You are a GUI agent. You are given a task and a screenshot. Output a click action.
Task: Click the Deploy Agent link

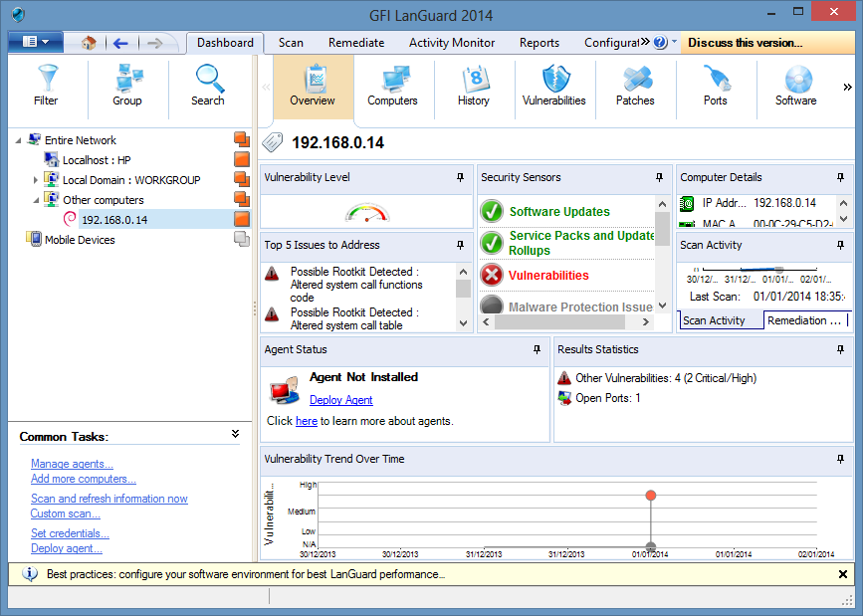coord(341,400)
